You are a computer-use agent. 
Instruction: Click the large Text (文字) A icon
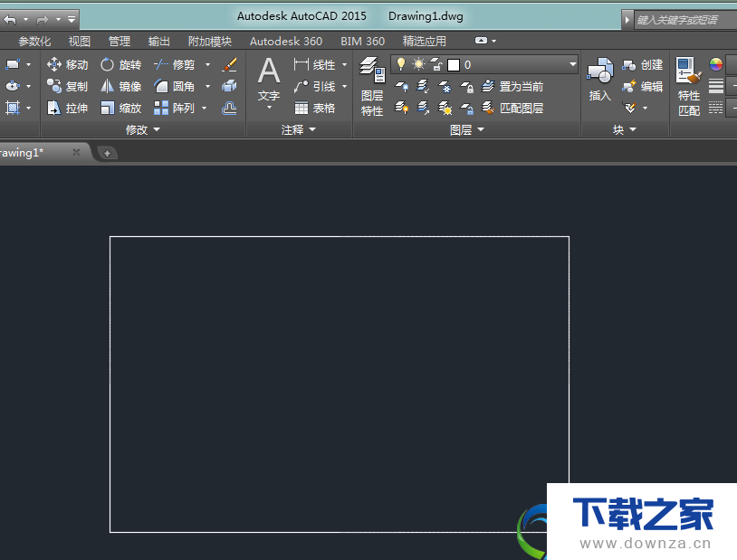[269, 71]
